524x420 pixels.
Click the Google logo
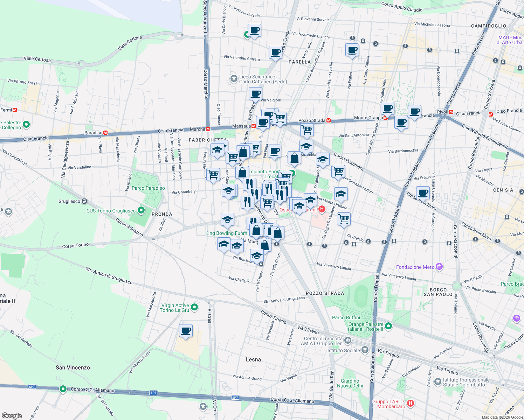click(12, 416)
